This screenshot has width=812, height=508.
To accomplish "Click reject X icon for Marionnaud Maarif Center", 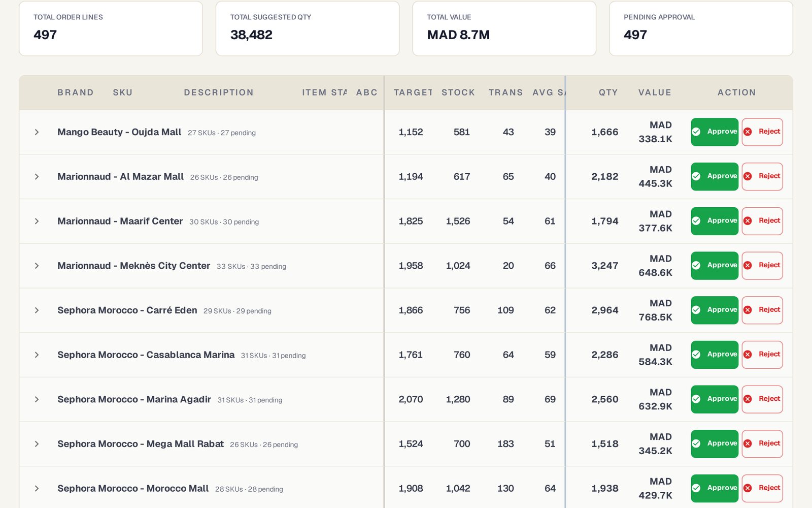I will [748, 221].
